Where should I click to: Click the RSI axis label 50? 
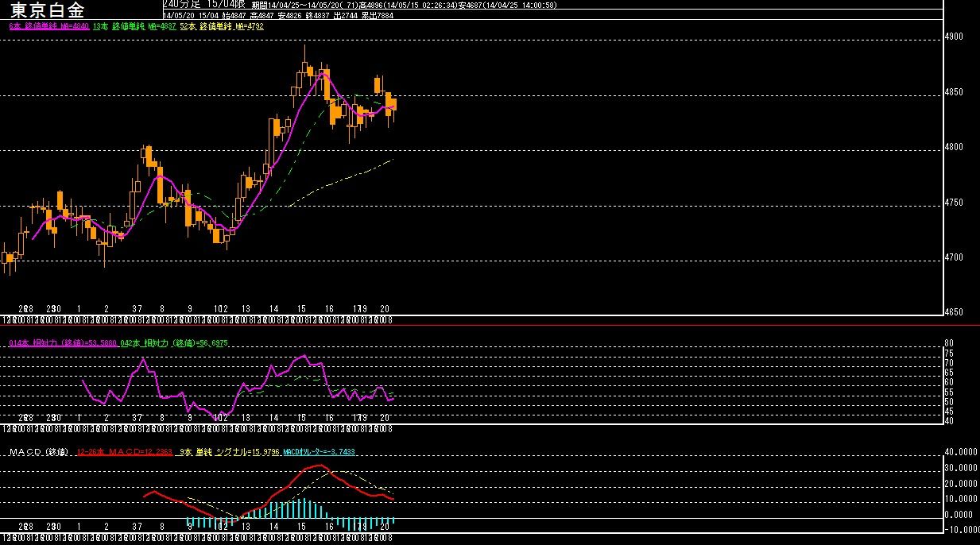click(x=948, y=402)
